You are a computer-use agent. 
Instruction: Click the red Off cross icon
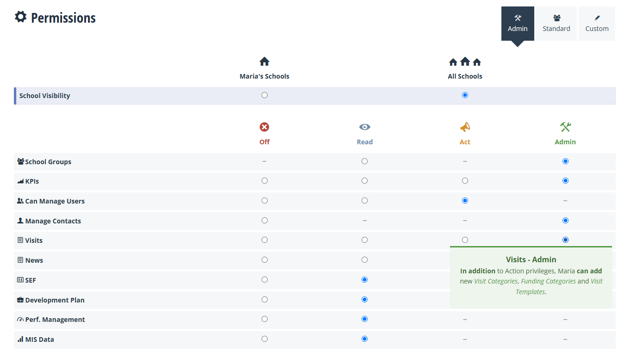tap(264, 127)
